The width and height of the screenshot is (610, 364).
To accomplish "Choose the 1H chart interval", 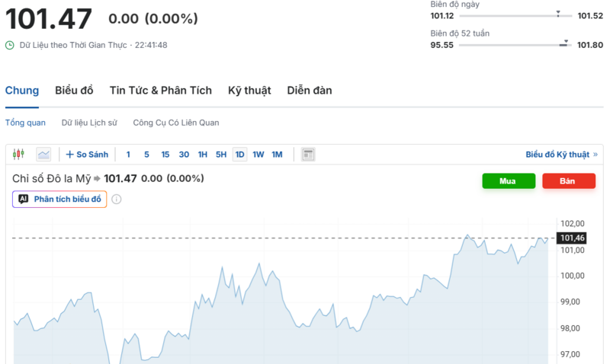I will (x=203, y=155).
